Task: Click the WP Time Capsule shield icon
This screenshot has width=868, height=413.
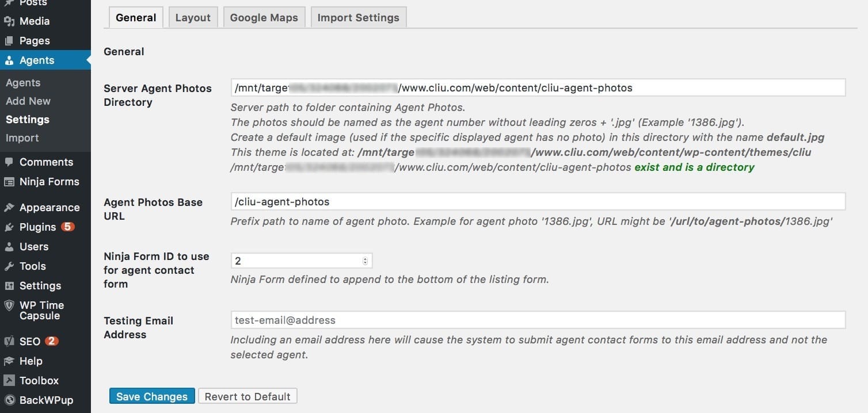Action: [9, 305]
